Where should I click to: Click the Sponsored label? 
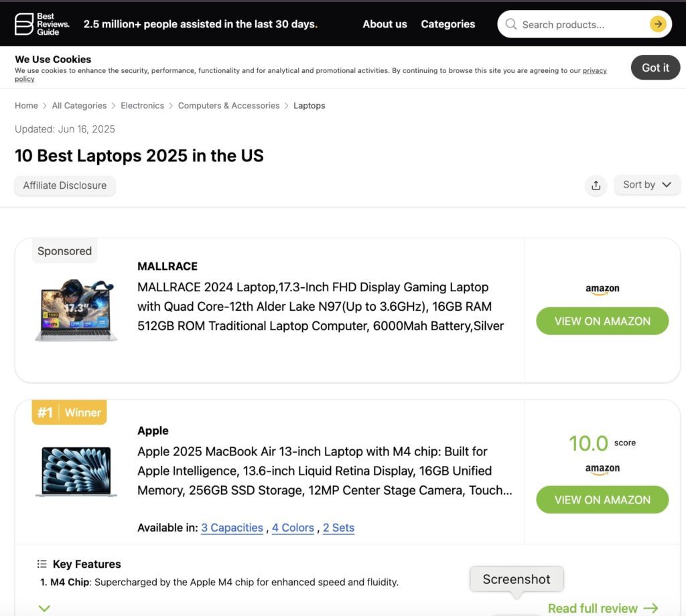65,251
